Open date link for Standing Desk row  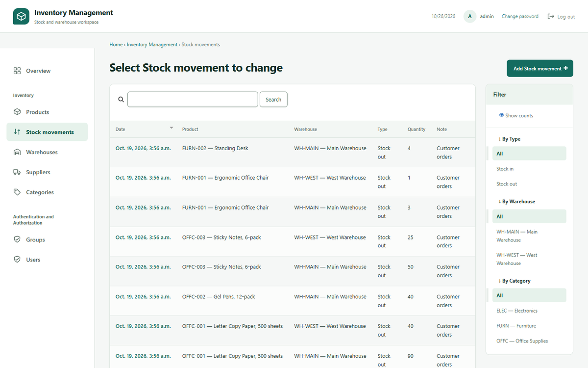[143, 148]
